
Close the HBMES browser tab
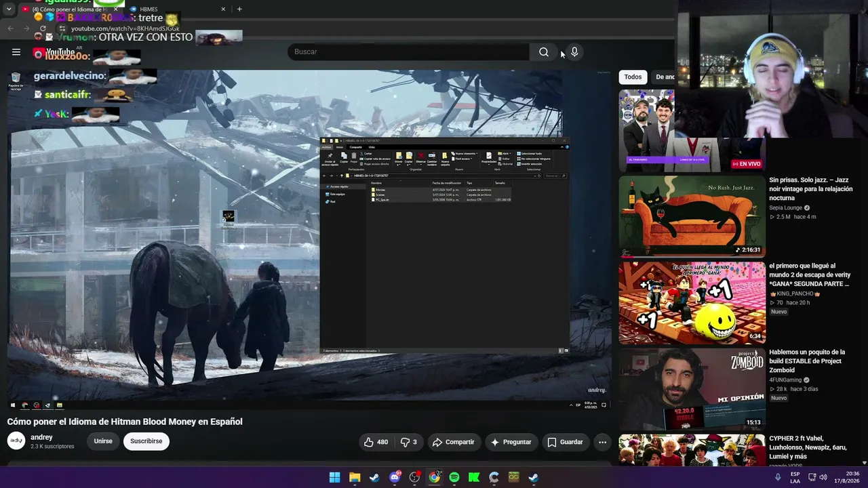(x=223, y=9)
